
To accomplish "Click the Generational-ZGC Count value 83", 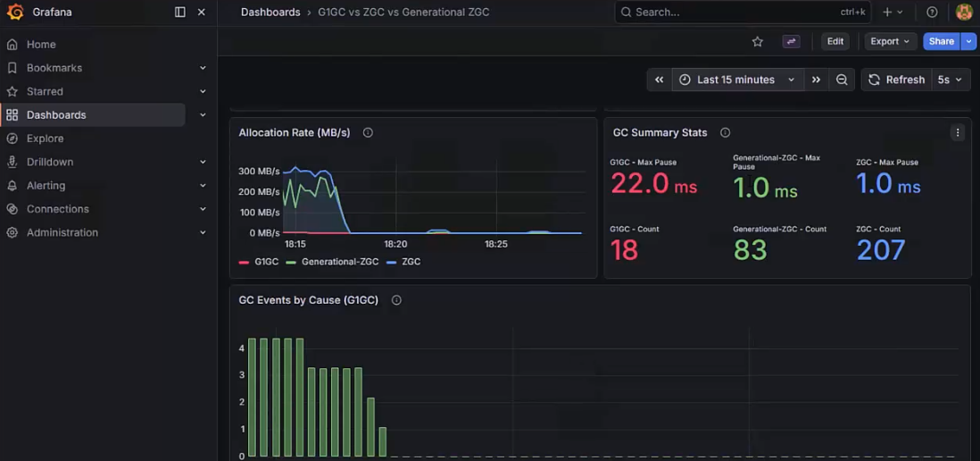I will (x=750, y=250).
